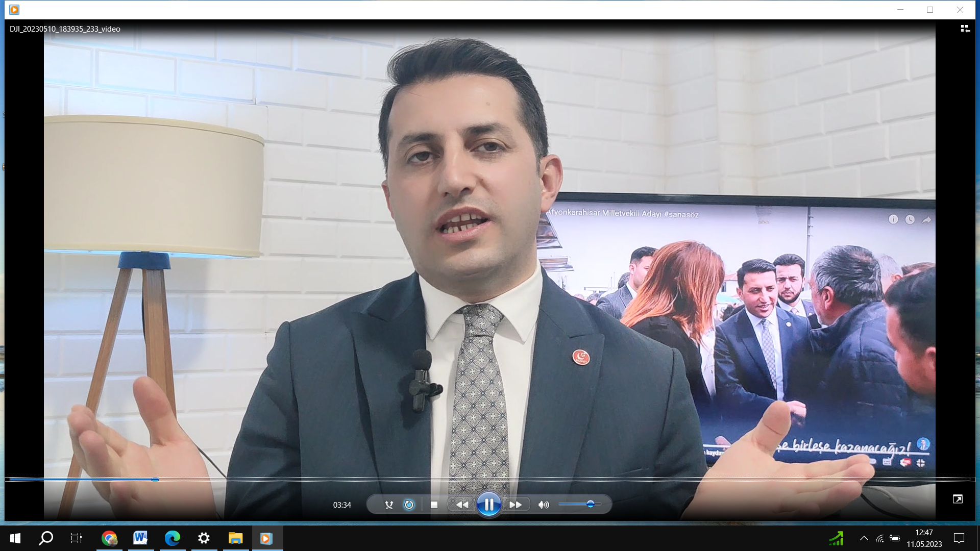Skip forward with fast forward
This screenshot has width=980, height=551.
click(x=516, y=504)
